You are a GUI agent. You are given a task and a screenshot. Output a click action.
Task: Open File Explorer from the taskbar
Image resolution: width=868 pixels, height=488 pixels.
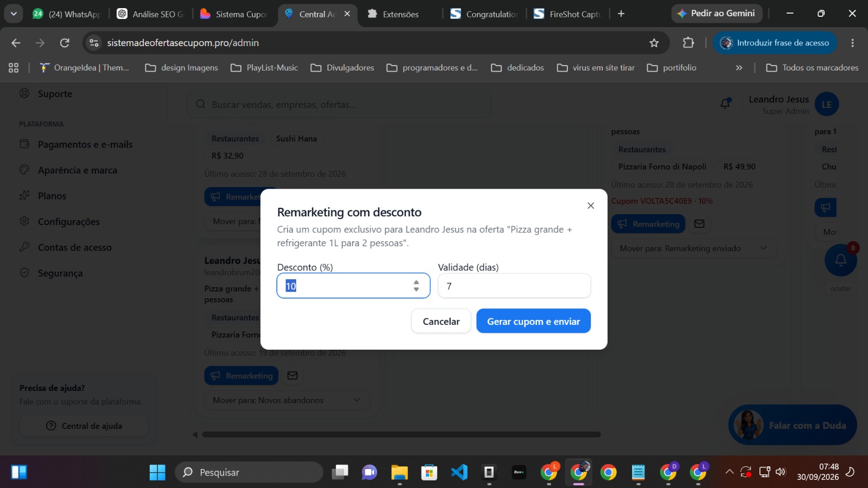[399, 472]
